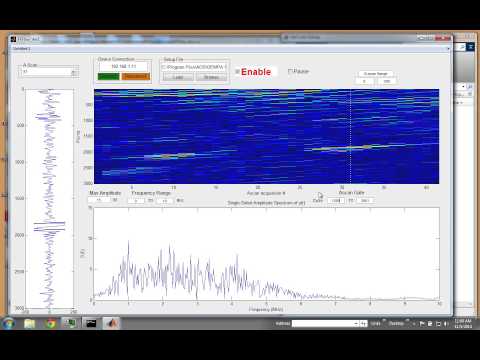Click the B-scan Gate start value field
Image resolution: width=480 pixels, height=360 pixels.
(x=336, y=200)
